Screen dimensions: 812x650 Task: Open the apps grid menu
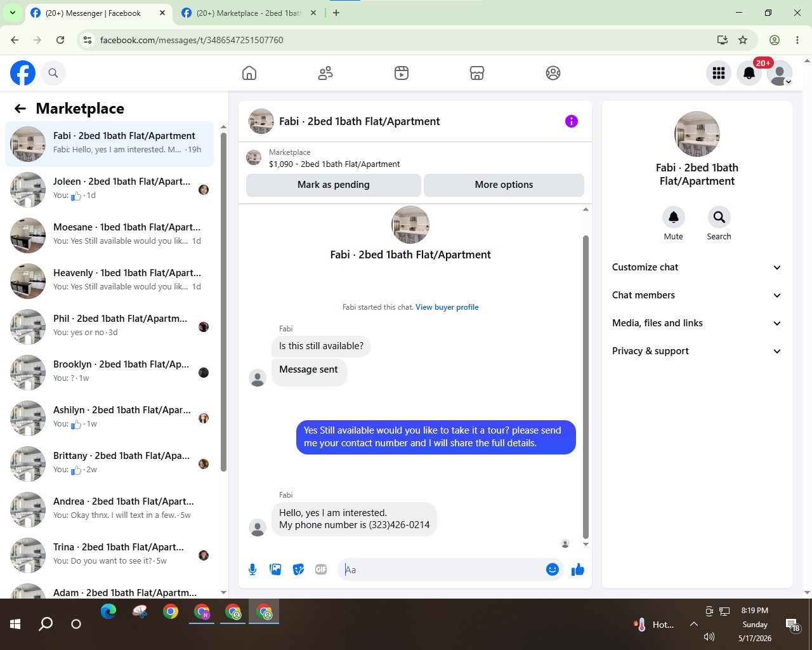(x=719, y=73)
